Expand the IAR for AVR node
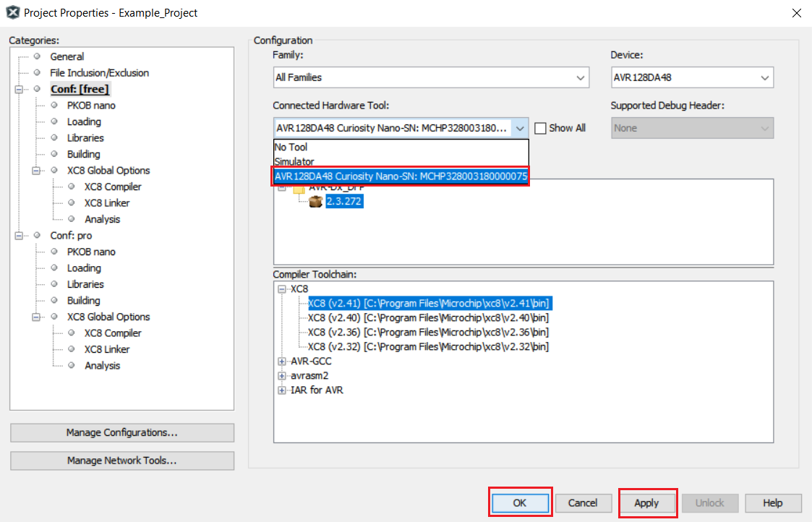 [x=282, y=390]
